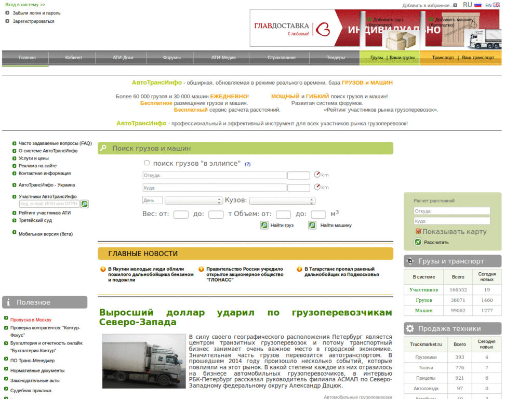
Task: Open the Кузов dropdown
Action: 310,200
